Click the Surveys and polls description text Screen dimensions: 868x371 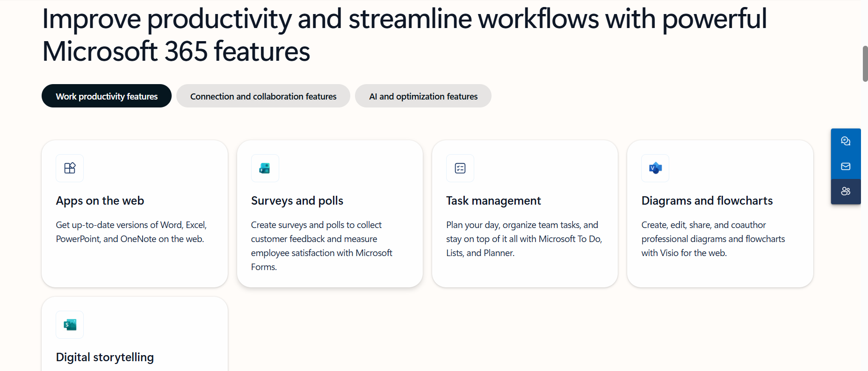point(322,246)
